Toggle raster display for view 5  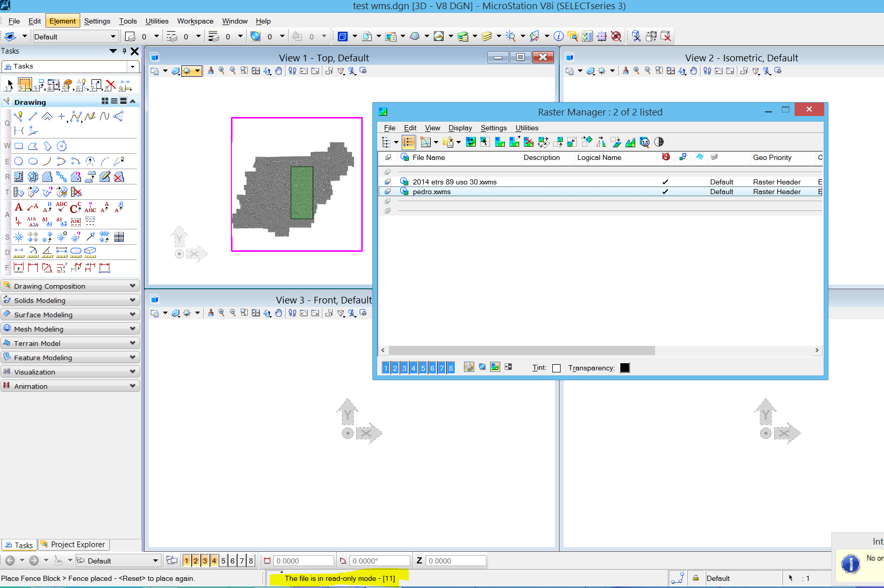pyautogui.click(x=423, y=368)
